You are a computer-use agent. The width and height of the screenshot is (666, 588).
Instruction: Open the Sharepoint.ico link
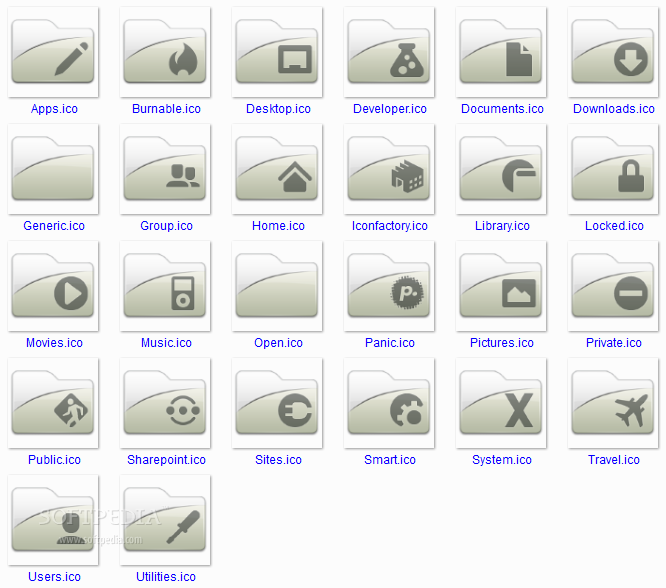[x=166, y=460]
